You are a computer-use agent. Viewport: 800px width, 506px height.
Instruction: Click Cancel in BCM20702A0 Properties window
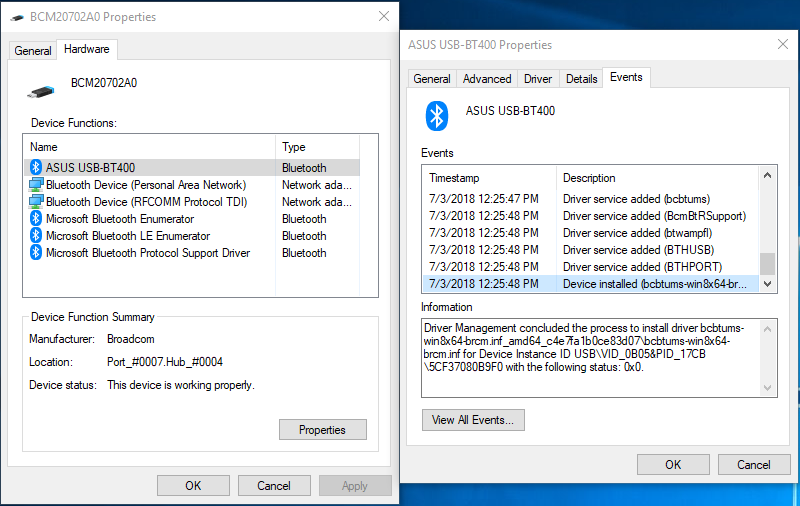pos(274,486)
